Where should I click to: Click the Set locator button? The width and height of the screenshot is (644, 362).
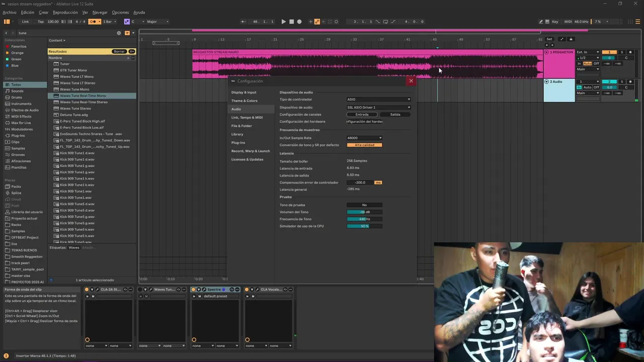click(x=549, y=39)
